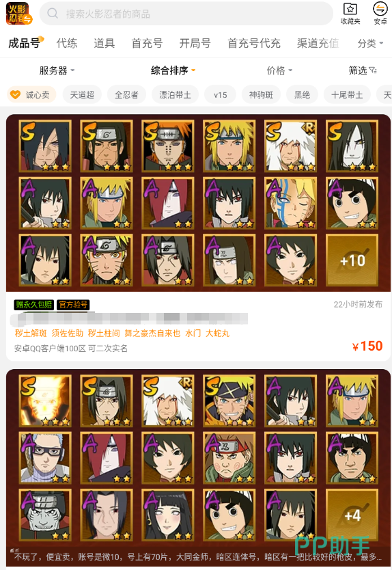Open the 综合排序 sorting dropdown

pos(173,70)
